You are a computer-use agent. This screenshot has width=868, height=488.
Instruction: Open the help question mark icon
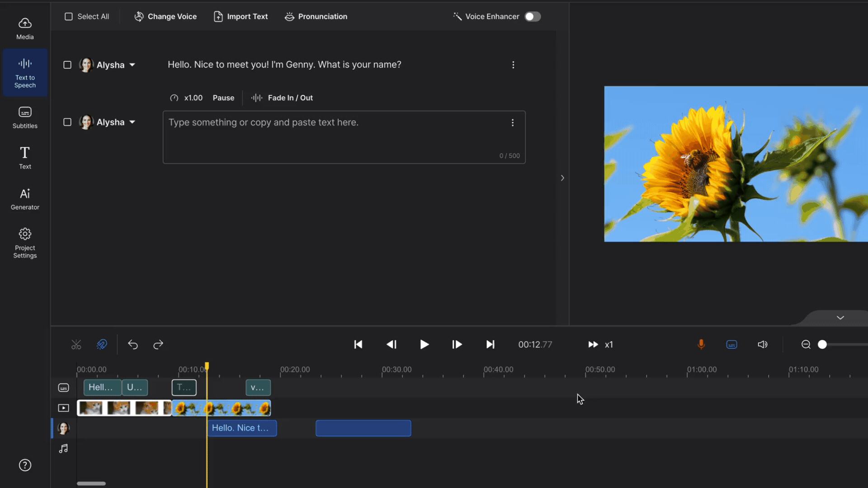tap(25, 465)
